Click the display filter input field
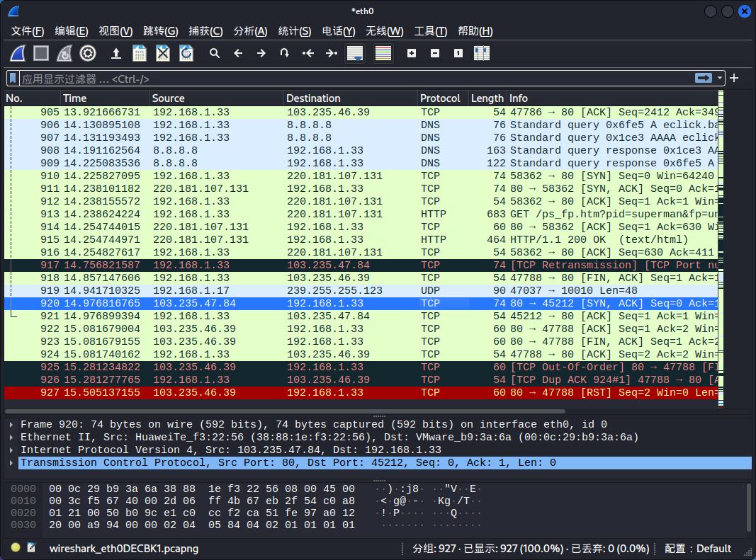The image size is (756, 560). coord(356,79)
